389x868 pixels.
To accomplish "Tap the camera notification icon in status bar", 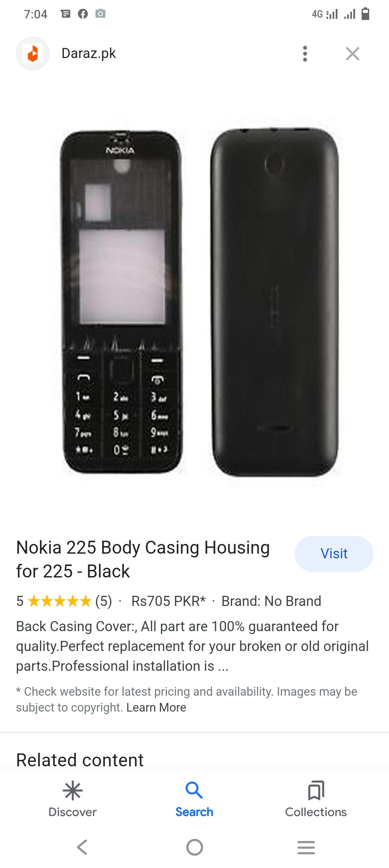I will pos(100,14).
